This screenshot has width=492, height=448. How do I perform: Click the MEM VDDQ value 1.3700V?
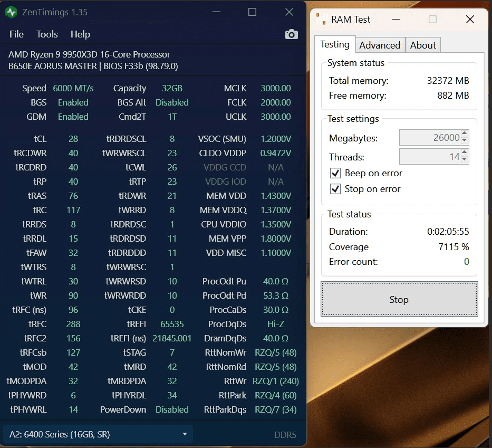pyautogui.click(x=275, y=210)
